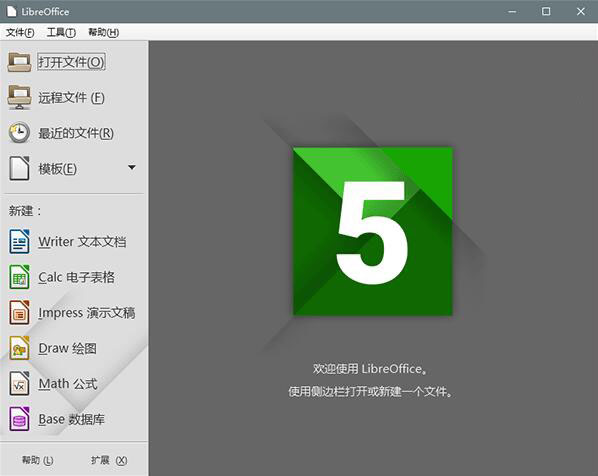The image size is (598, 476).
Task: Create a new Draw 绘图
Action: 68,348
